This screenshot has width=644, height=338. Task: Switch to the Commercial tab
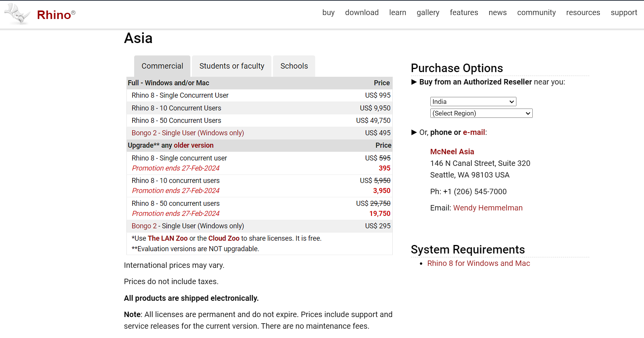click(x=162, y=66)
